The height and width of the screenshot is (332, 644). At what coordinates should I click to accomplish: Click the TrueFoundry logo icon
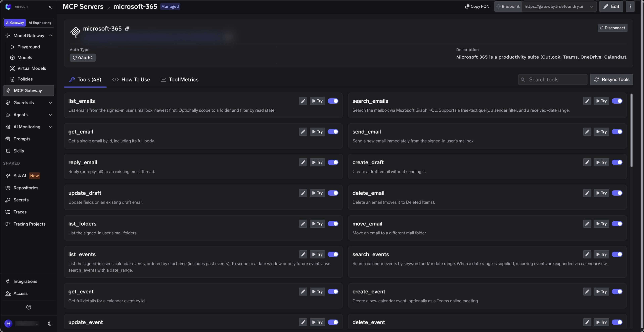pyautogui.click(x=8, y=7)
